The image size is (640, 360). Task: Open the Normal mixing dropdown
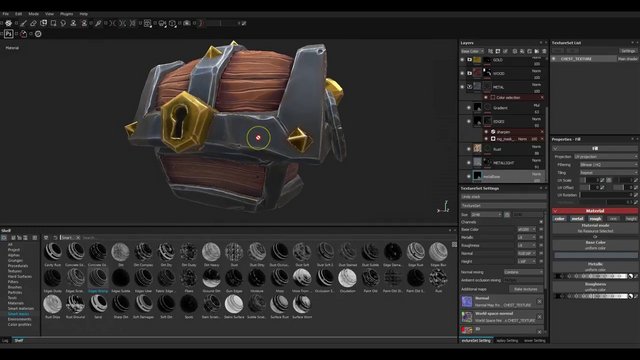point(523,272)
